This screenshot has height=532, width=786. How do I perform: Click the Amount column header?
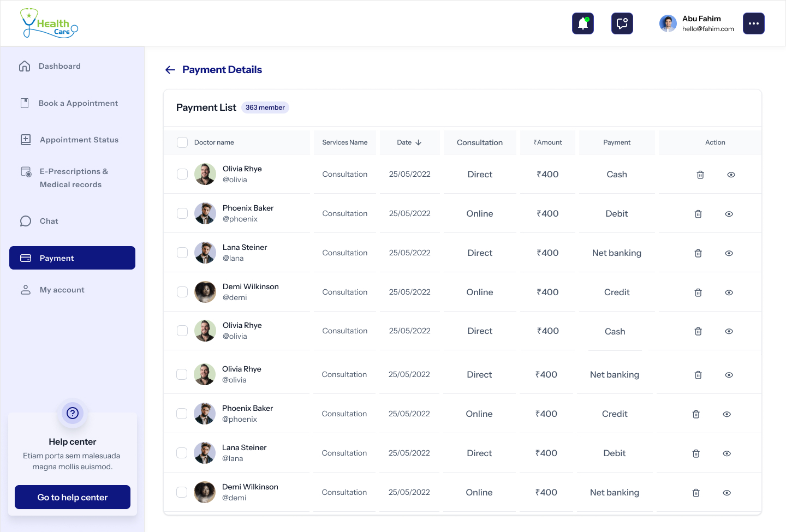[x=547, y=142]
